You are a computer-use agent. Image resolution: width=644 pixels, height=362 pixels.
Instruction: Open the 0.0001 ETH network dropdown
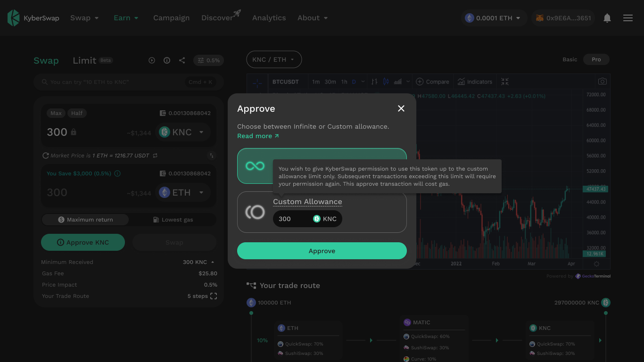(494, 18)
